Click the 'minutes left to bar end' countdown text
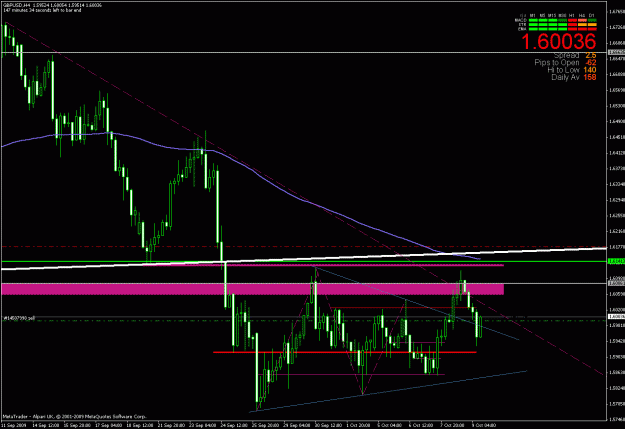Screen dimensions: 625x429 (x=42, y=10)
